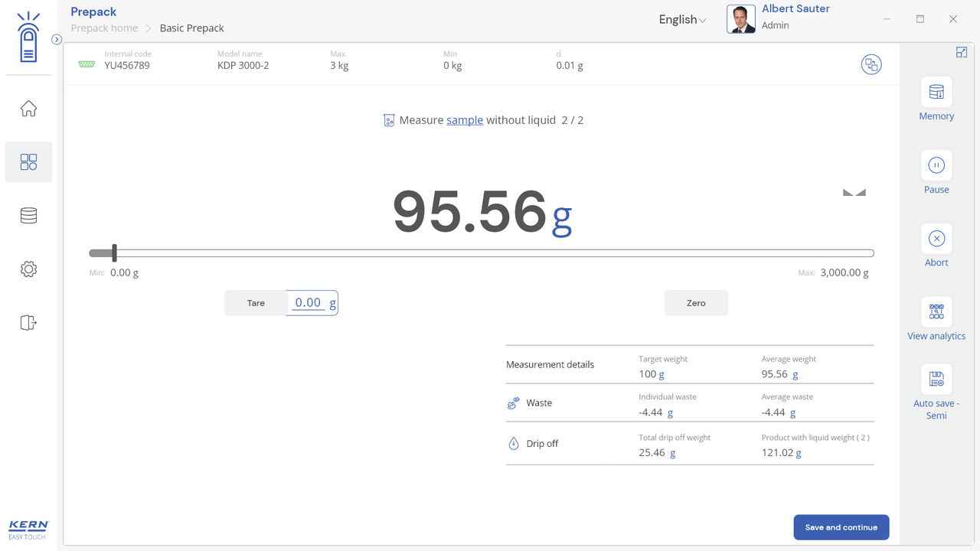This screenshot has width=980, height=551.
Task: Open the apps grid sidebar icon
Action: (x=28, y=162)
